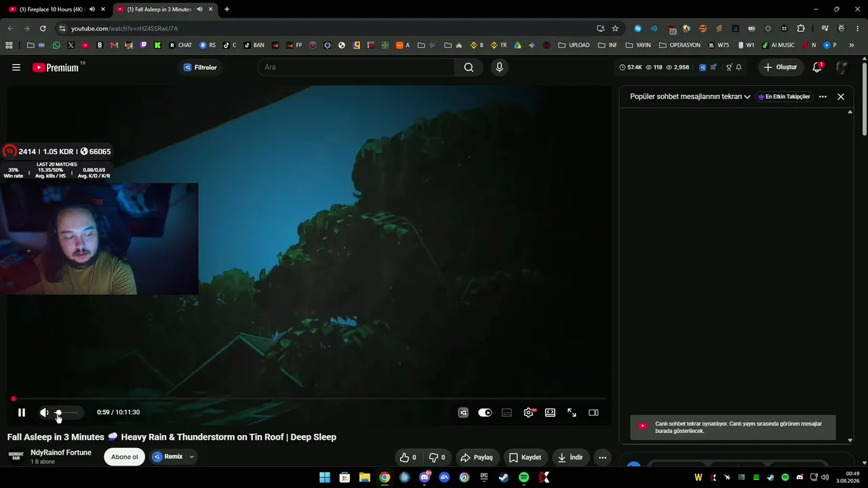Subscribe with the Abone ol button

coord(125,457)
